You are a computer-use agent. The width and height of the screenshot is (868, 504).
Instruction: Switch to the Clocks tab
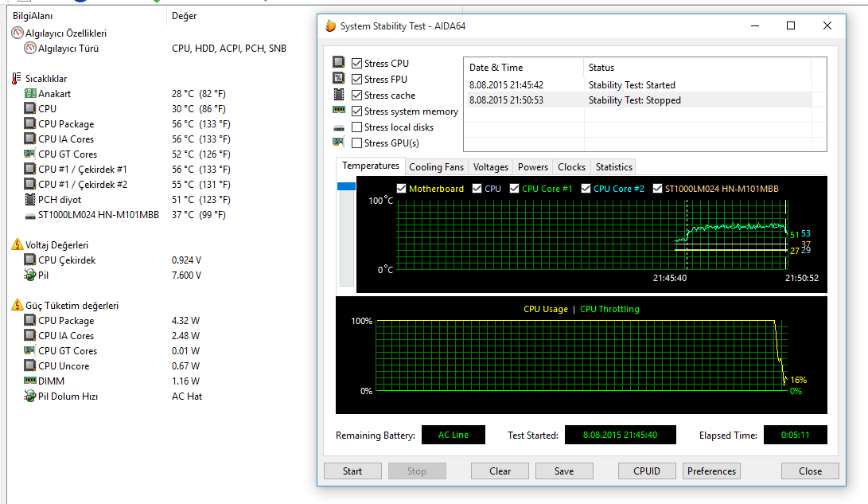coord(571,166)
